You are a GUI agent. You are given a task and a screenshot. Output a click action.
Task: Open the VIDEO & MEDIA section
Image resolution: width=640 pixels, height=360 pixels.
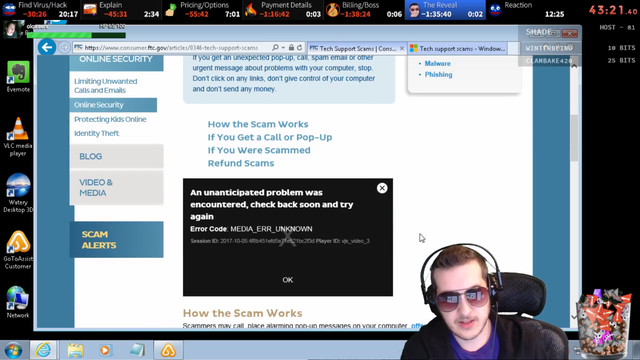116,187
